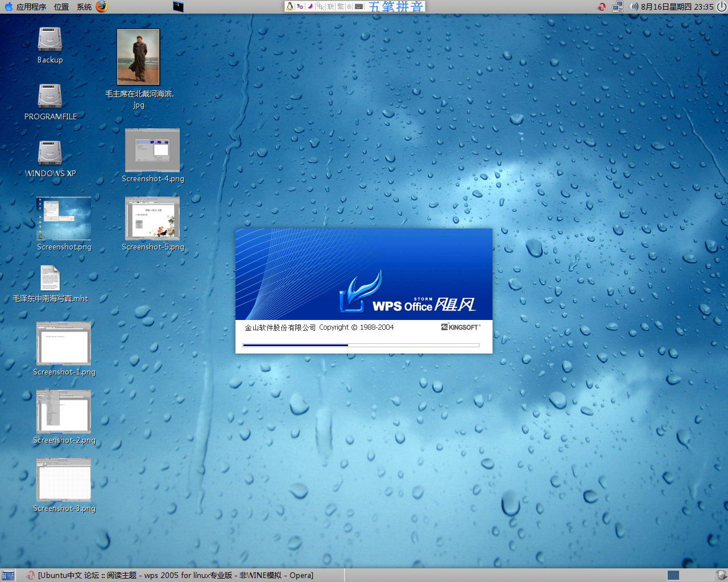Select the Screenshot-3.png thumbnail
The width and height of the screenshot is (728, 582).
coord(64,480)
